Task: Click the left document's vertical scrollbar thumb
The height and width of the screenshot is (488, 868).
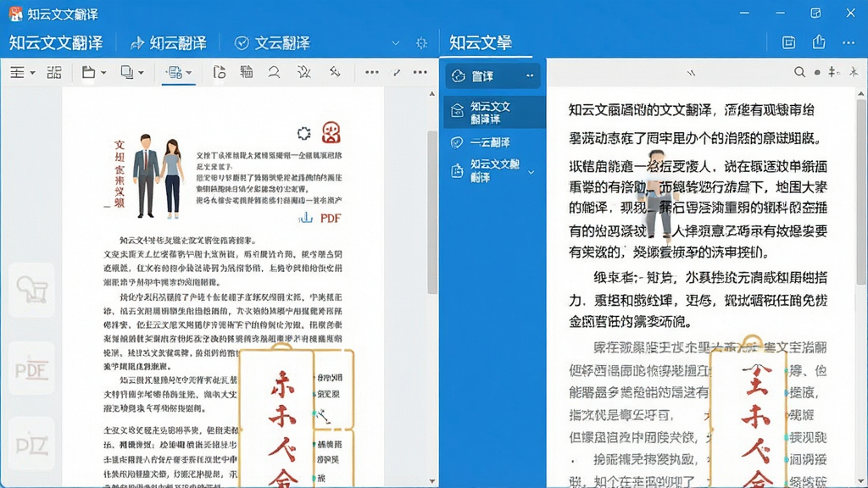Action: pos(432,213)
